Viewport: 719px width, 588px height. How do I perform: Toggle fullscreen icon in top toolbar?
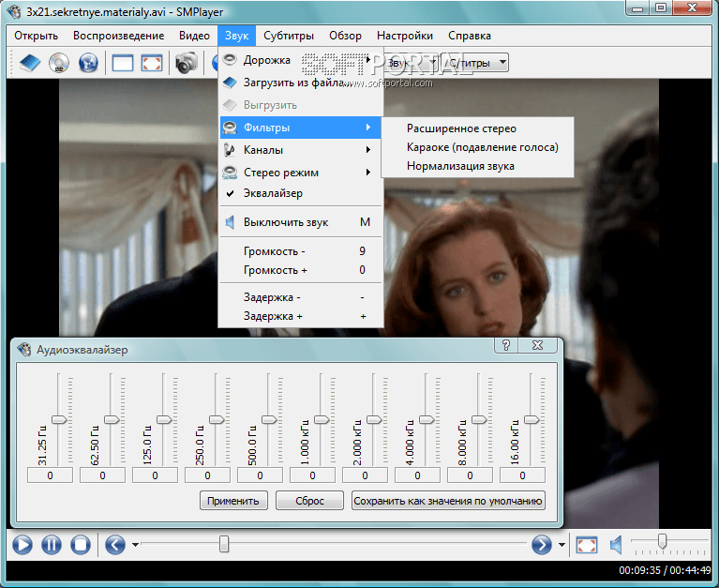[x=152, y=63]
